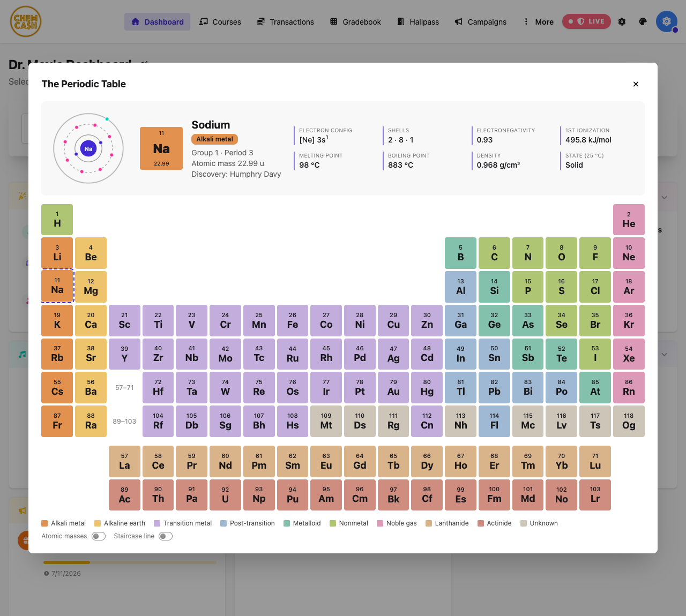Click the Discovery: Humphry Davy text
The width and height of the screenshot is (686, 616).
236,174
